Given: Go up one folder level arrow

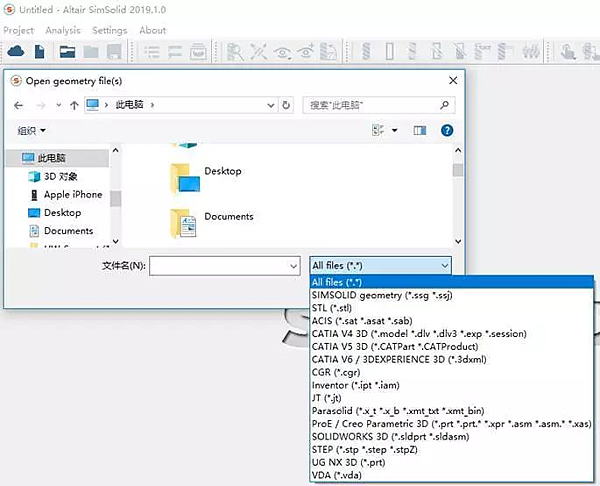Looking at the screenshot, I should point(74,105).
